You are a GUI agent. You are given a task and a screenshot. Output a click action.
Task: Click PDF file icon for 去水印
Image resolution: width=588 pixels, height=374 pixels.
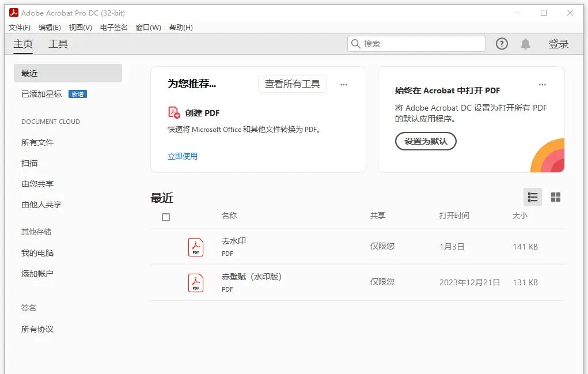tap(196, 247)
